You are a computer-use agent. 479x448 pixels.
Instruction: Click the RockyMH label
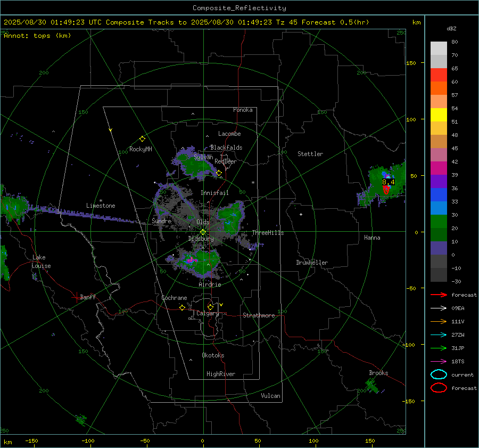tap(141, 149)
